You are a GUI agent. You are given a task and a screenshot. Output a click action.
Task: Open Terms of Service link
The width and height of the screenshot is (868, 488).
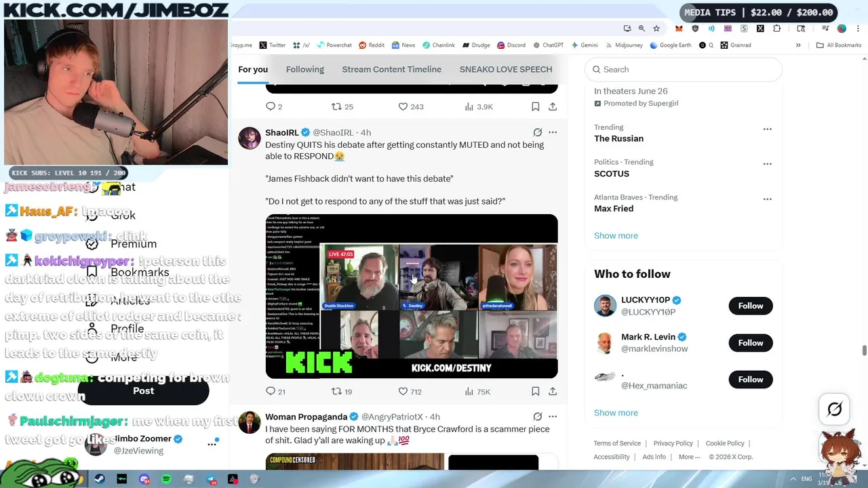(617, 443)
